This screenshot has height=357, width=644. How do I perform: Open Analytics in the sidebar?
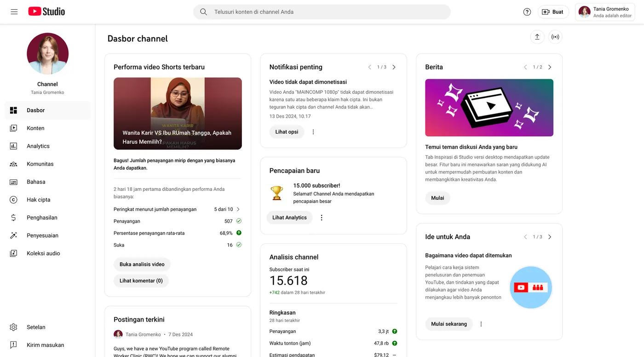coord(48,146)
